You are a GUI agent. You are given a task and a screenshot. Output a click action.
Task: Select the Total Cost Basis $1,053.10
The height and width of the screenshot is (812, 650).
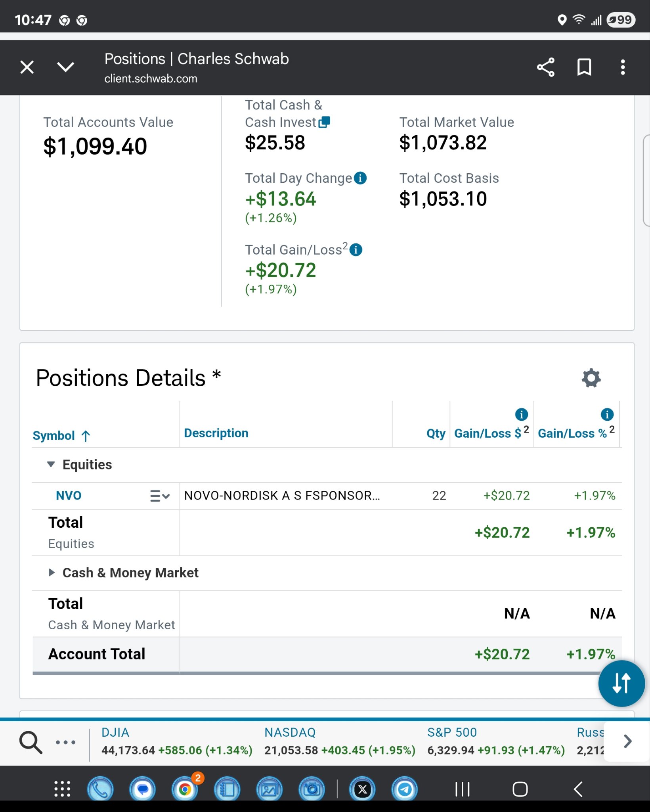(443, 199)
